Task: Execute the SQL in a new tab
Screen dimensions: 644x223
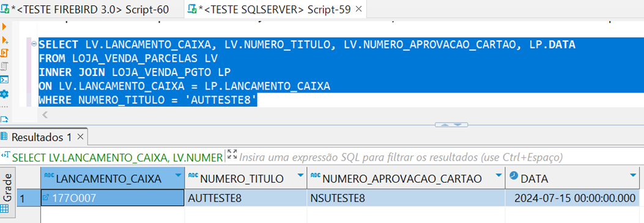Action: (x=5, y=40)
